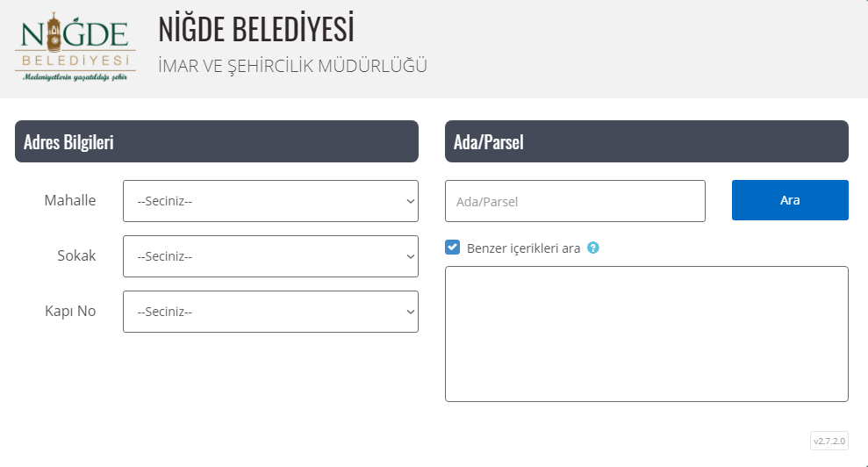Focus the Ada/Parsel search input field
The height and width of the screenshot is (467, 868).
point(575,201)
